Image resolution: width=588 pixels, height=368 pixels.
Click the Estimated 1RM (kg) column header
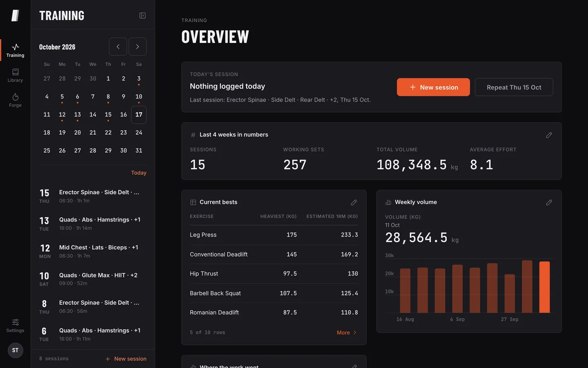(332, 216)
